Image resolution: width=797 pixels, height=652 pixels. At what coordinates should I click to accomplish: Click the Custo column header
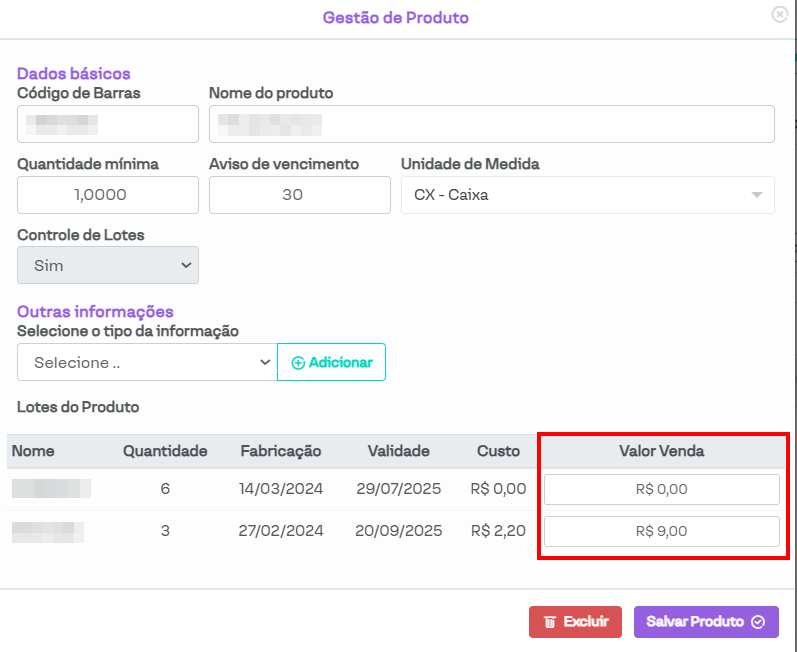coord(498,451)
